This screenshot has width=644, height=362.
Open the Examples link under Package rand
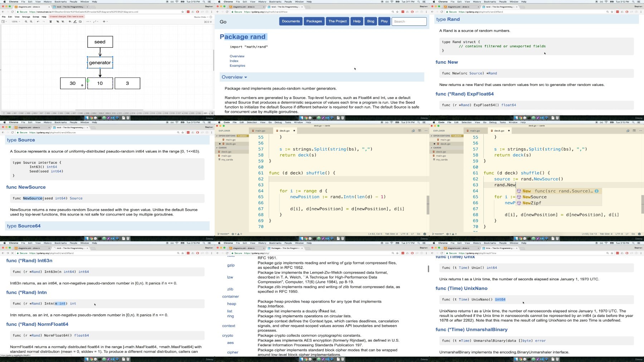(x=238, y=66)
